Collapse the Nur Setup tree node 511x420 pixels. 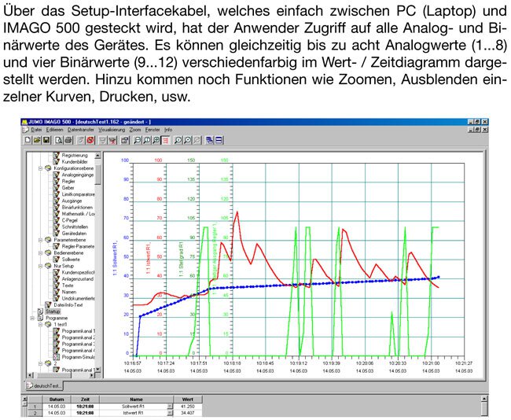(39, 266)
